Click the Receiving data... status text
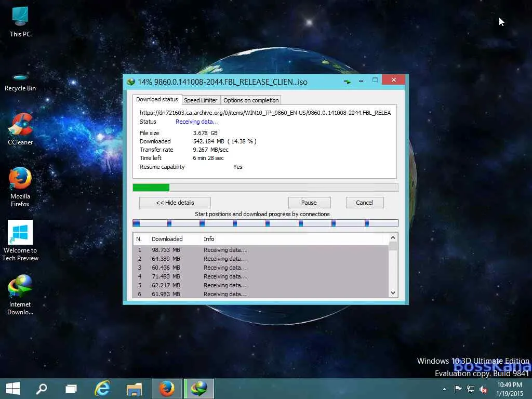The image size is (532, 399). 197,122
